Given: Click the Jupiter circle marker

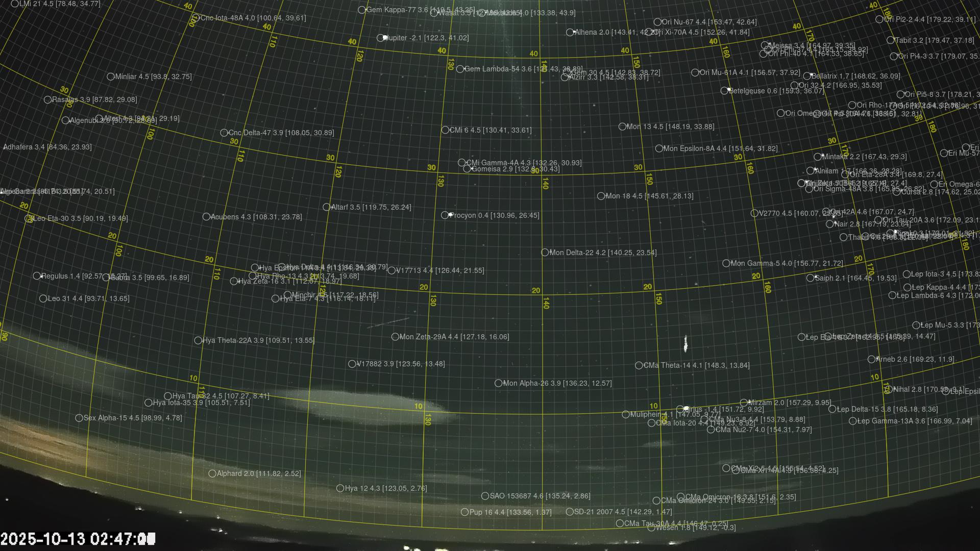Looking at the screenshot, I should [x=380, y=38].
